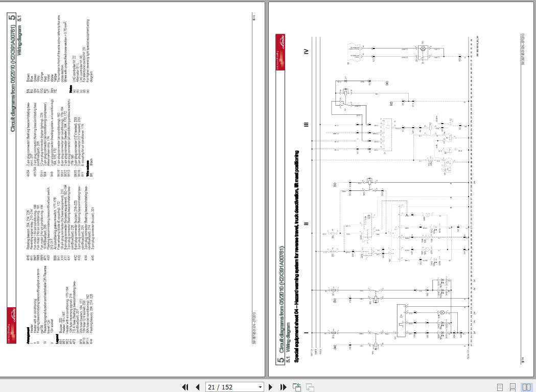Click the 'Wiring diagram' heading on the left page
The image size is (536, 392).
point(19,40)
